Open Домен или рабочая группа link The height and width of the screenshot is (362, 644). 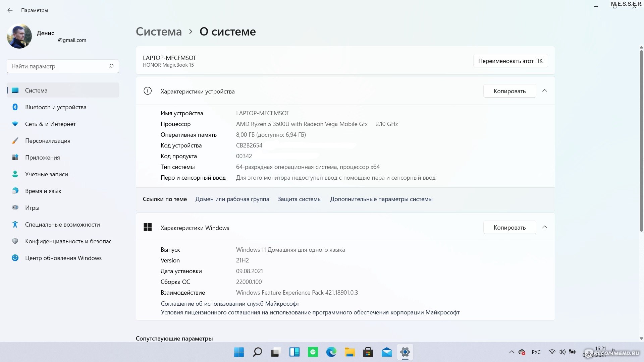click(232, 199)
